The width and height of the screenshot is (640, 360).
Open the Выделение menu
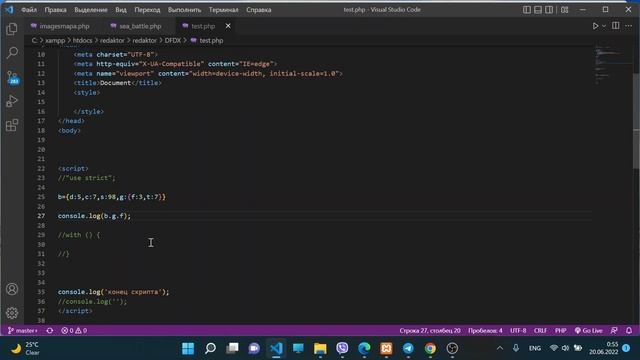(x=91, y=10)
